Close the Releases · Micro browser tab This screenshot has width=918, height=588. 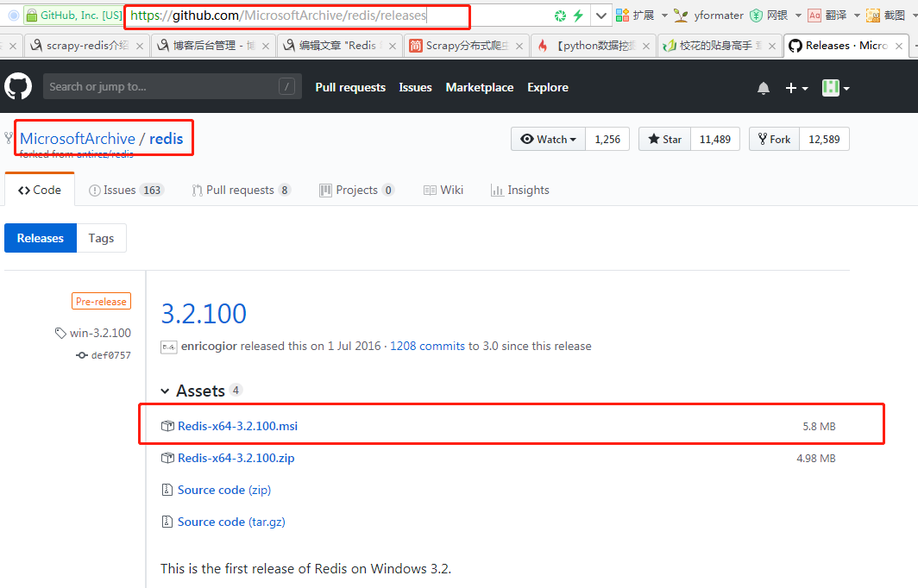pyautogui.click(x=899, y=46)
